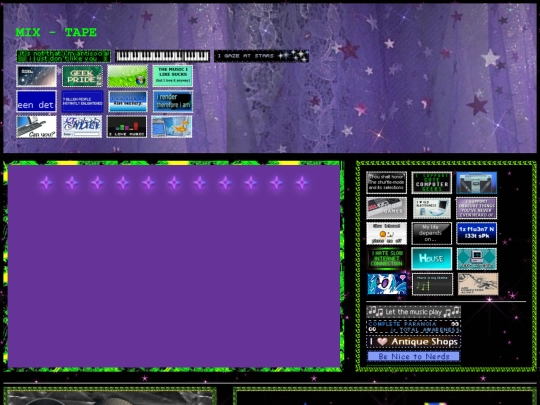Viewport: 540px width, 405px height.
Task: Click 'Thou shall honor the shuffle-mode' stamp
Action: pos(386,183)
